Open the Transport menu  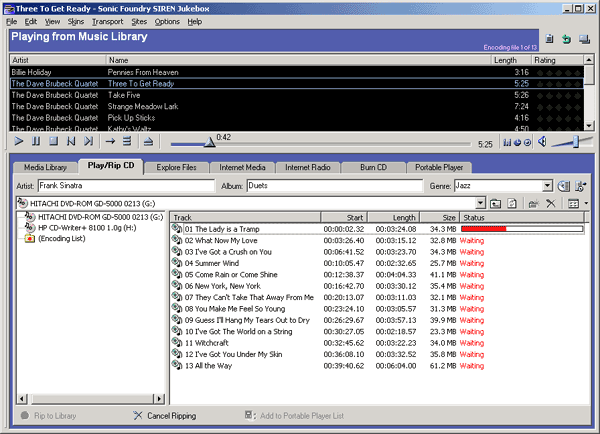click(x=108, y=22)
